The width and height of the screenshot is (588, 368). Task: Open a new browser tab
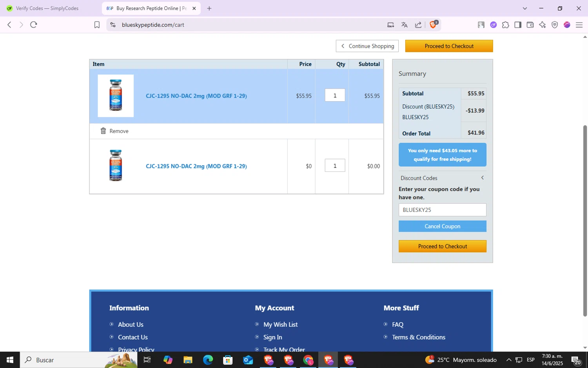click(209, 8)
